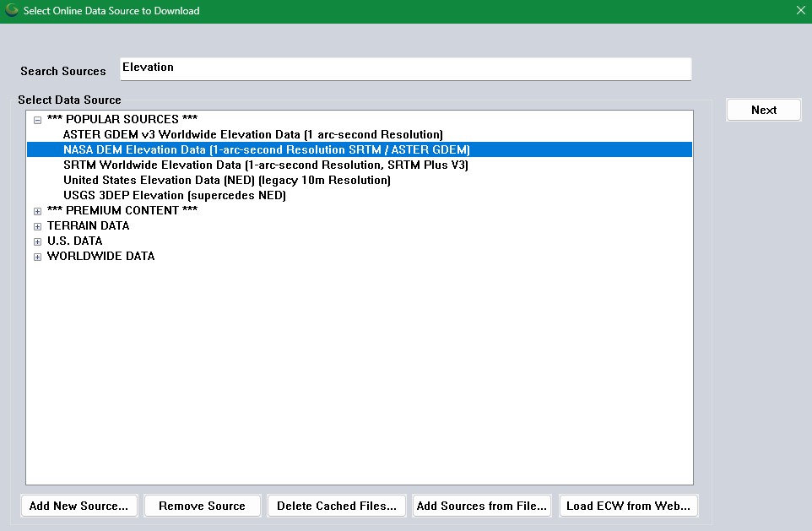This screenshot has height=531, width=812.
Task: Click Add Sources from File button
Action: point(482,507)
